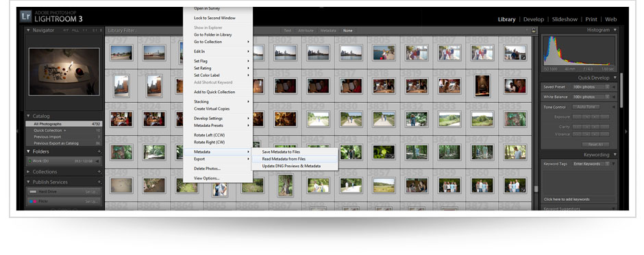Choose Add to Quick Collection
Screen dimensions: 644x255
click(x=218, y=92)
